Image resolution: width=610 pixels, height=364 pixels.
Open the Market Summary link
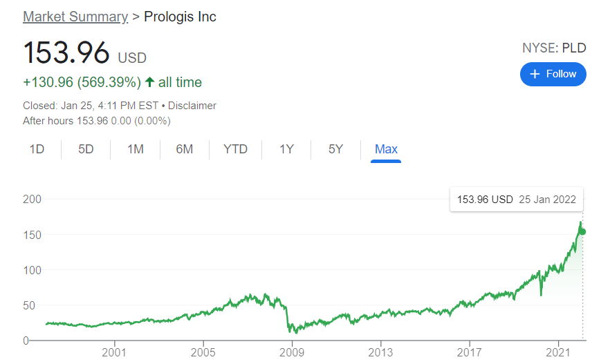(75, 17)
